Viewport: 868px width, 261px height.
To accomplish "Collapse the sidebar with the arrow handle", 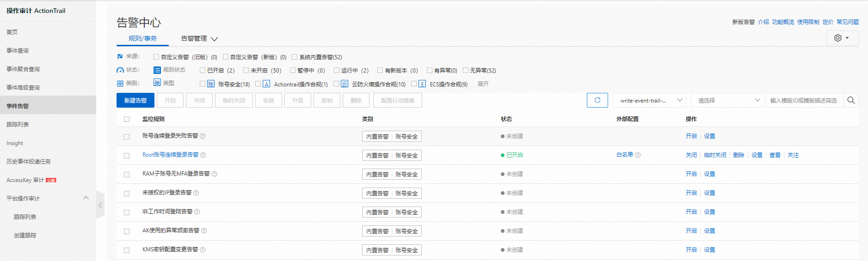I will click(x=100, y=205).
